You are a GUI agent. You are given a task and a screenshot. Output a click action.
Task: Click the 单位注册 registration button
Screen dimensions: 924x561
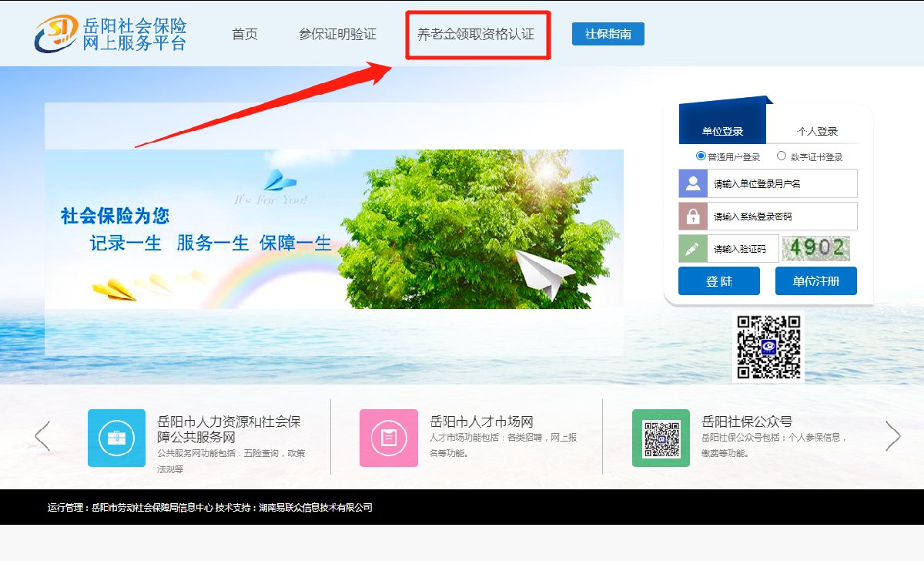click(x=816, y=281)
